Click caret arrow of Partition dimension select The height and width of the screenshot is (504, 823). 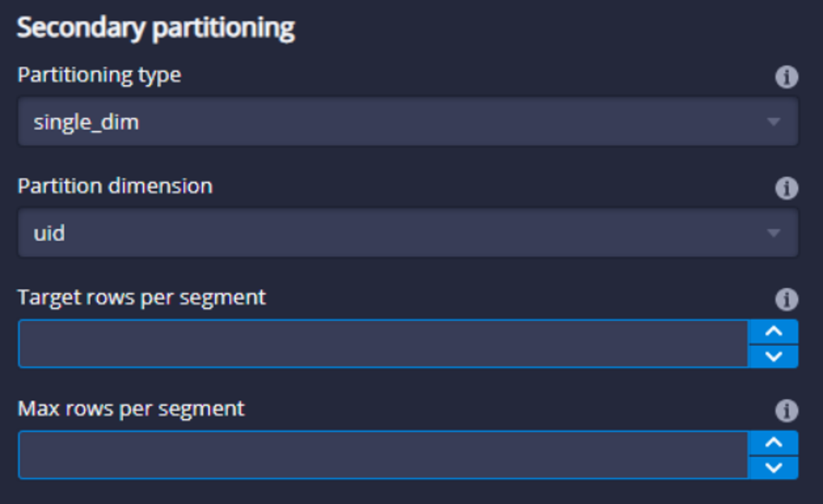tap(774, 234)
